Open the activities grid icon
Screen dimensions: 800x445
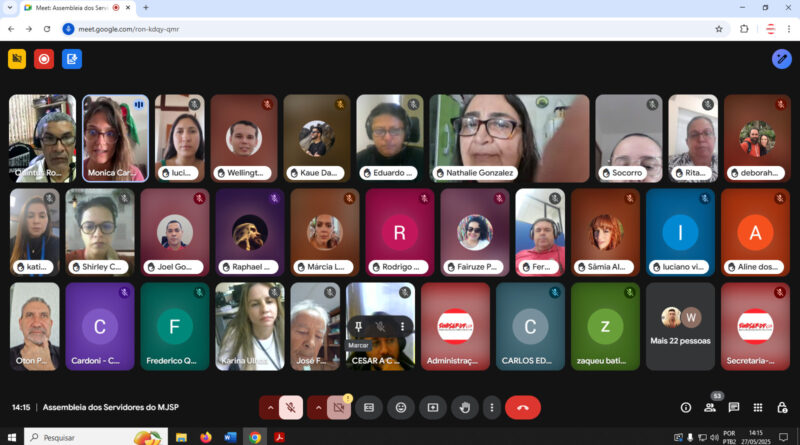[758, 407]
